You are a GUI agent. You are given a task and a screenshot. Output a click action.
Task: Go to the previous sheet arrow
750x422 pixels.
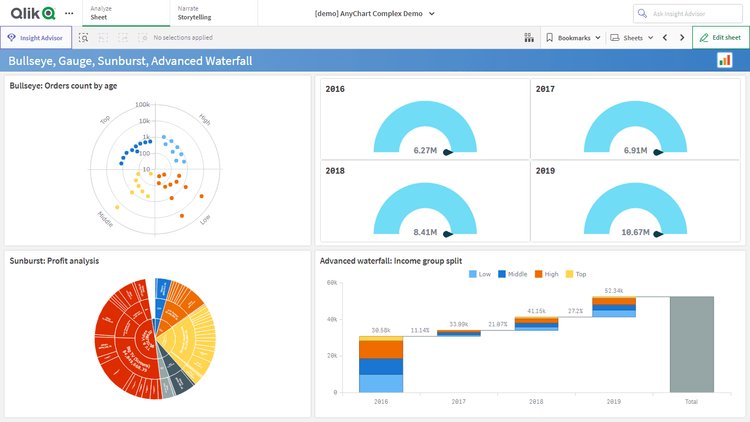click(664, 37)
